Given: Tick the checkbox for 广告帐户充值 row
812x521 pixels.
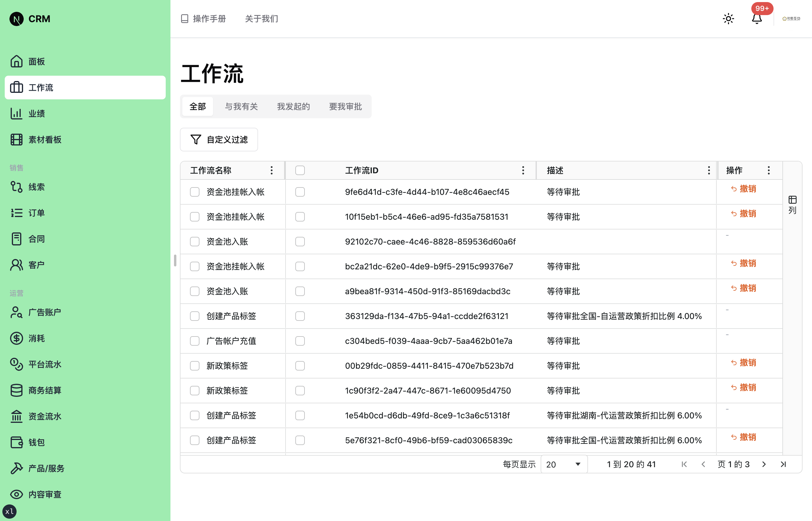Looking at the screenshot, I should (x=195, y=341).
